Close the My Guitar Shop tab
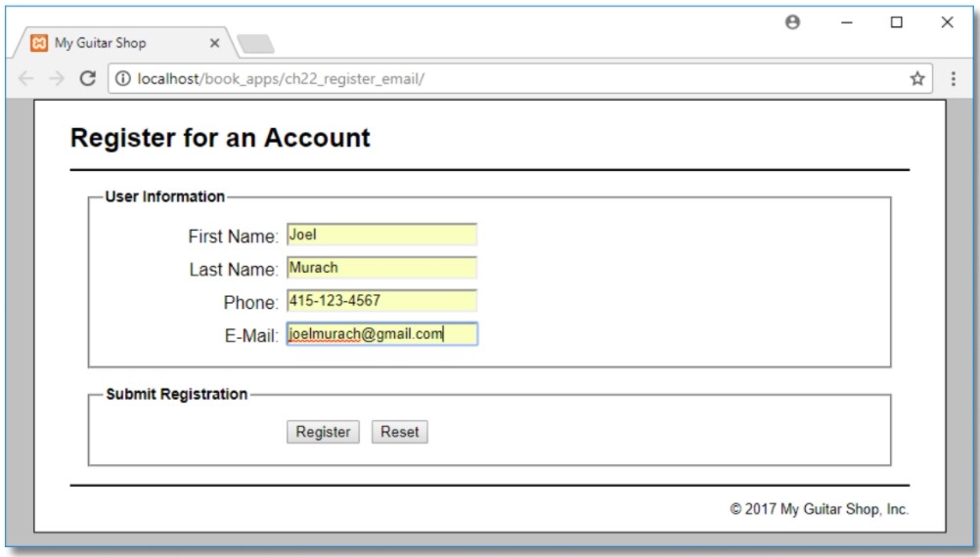This screenshot has height=557, width=980. [x=214, y=43]
